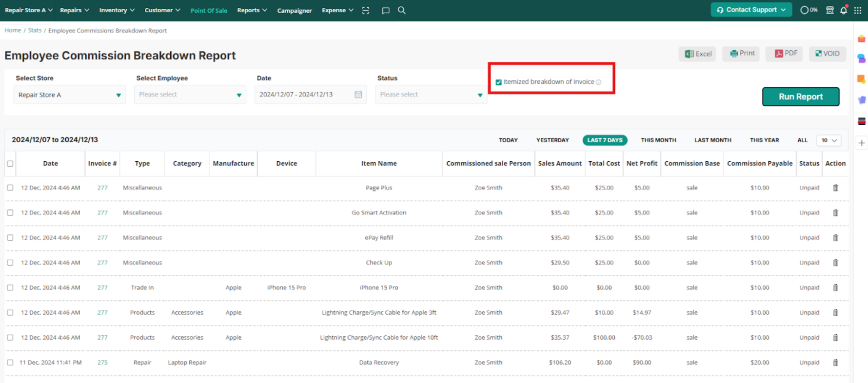The image size is (868, 383).
Task: Expand the Status filter dropdown
Action: pyautogui.click(x=431, y=95)
